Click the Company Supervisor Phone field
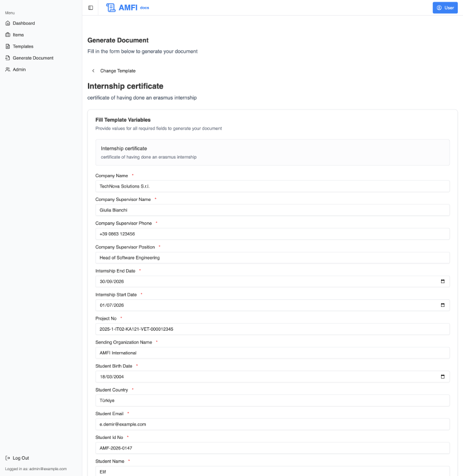The image size is (463, 476). pyautogui.click(x=272, y=234)
